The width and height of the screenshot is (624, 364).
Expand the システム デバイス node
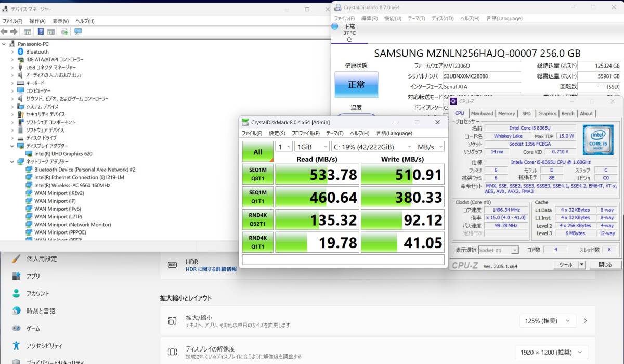tap(12, 107)
